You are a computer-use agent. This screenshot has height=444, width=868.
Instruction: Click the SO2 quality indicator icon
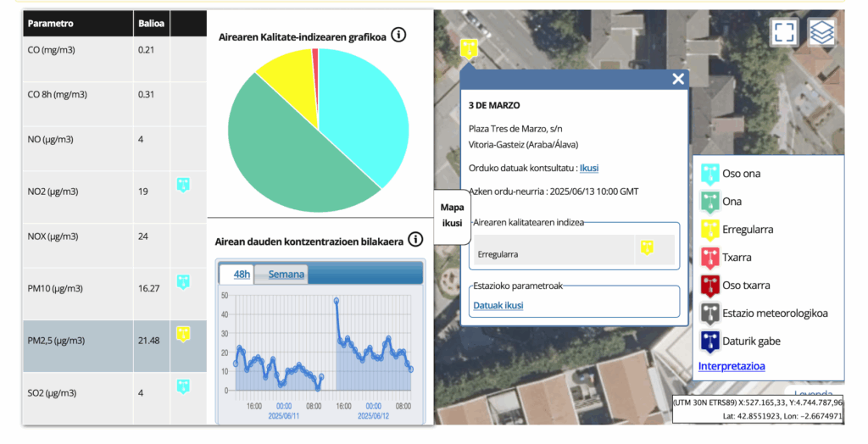coord(183,386)
